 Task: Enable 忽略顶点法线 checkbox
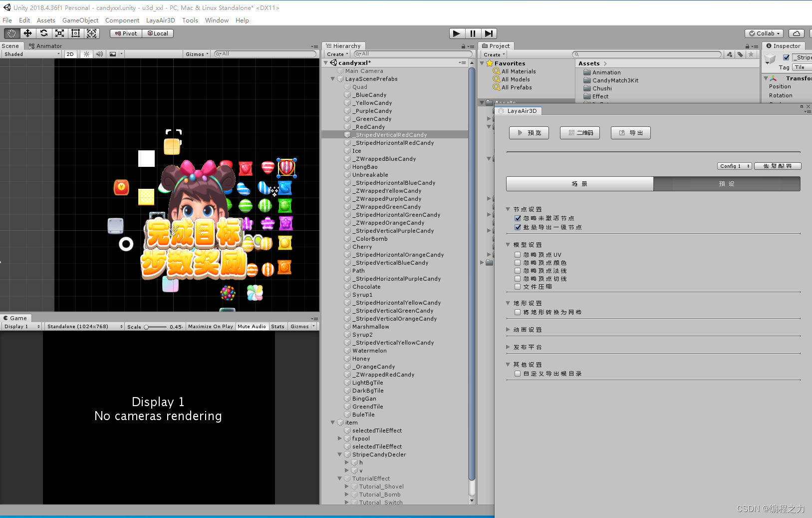pyautogui.click(x=518, y=271)
